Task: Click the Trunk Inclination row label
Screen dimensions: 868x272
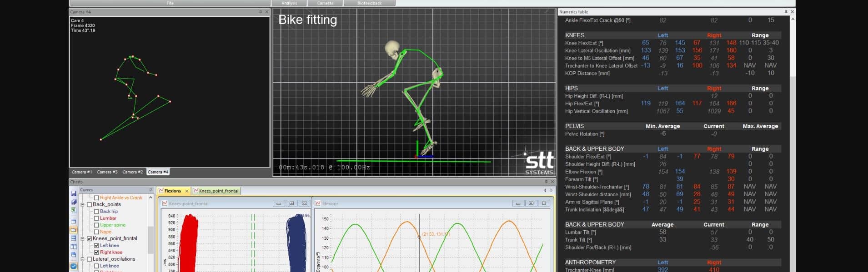Action: [x=594, y=210]
